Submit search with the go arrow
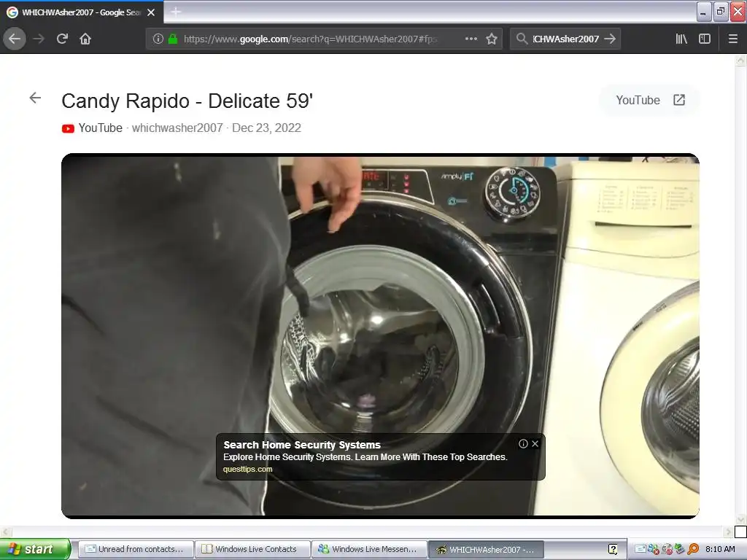Viewport: 747px width, 560px height. 610,39
